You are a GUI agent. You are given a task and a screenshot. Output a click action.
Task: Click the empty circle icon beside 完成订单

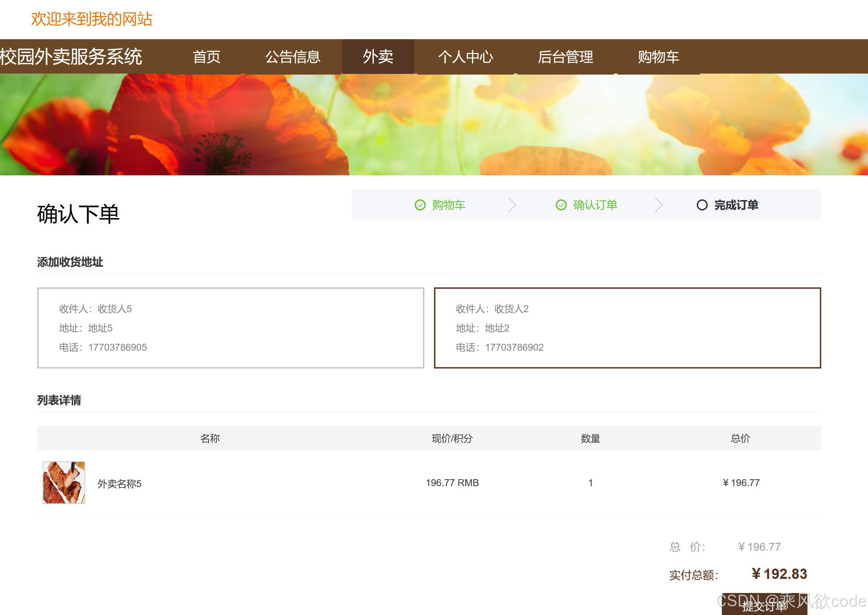702,205
